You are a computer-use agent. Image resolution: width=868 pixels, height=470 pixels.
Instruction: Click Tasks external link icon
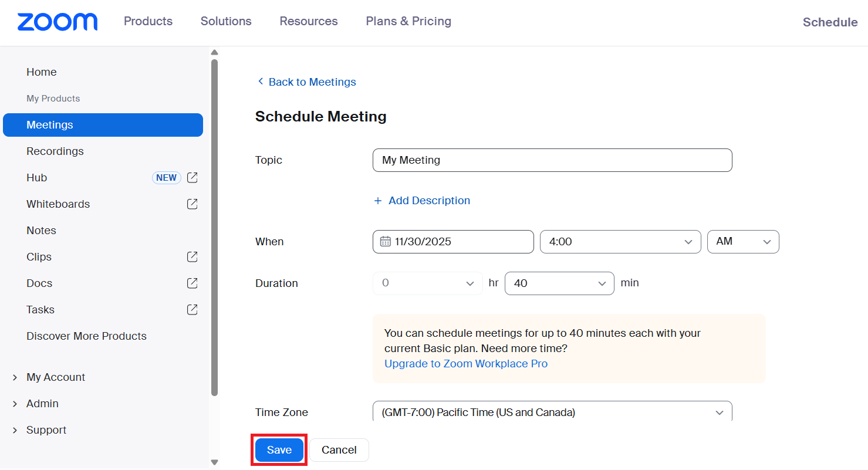pyautogui.click(x=192, y=310)
